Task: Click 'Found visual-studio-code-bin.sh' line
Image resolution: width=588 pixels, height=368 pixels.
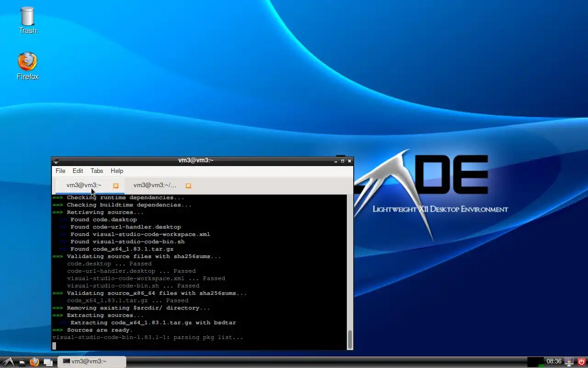Action: 122,242
